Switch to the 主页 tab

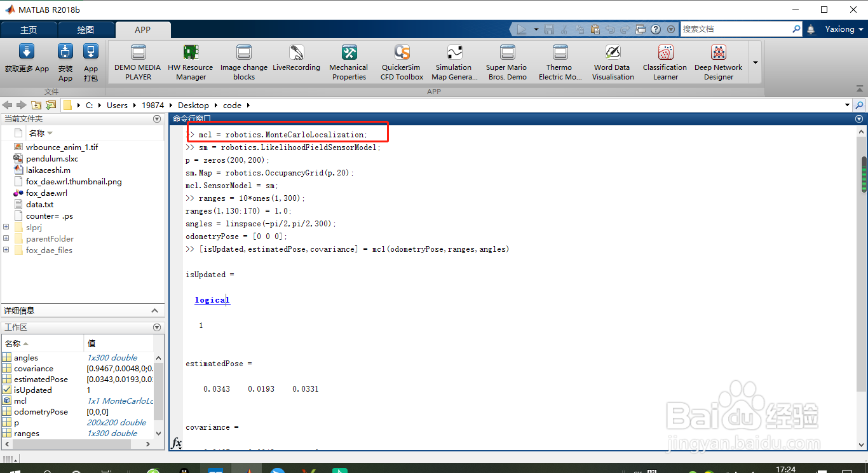coord(29,30)
